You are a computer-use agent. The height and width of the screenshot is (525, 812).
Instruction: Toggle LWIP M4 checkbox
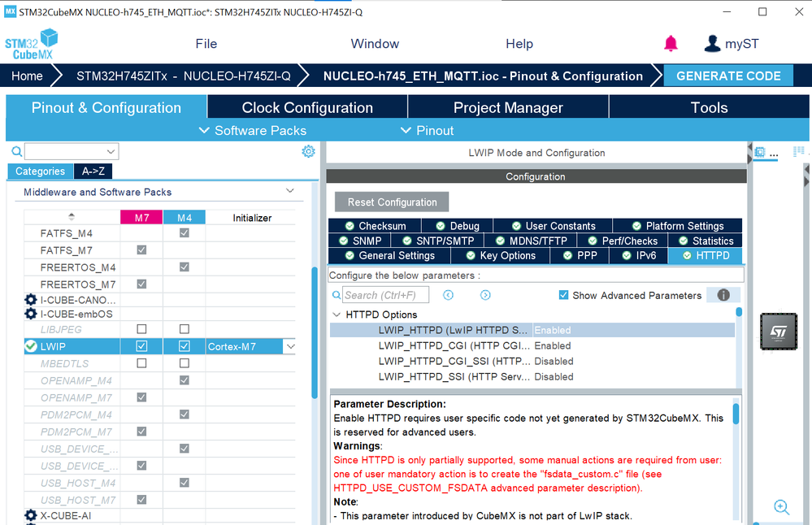click(x=184, y=346)
